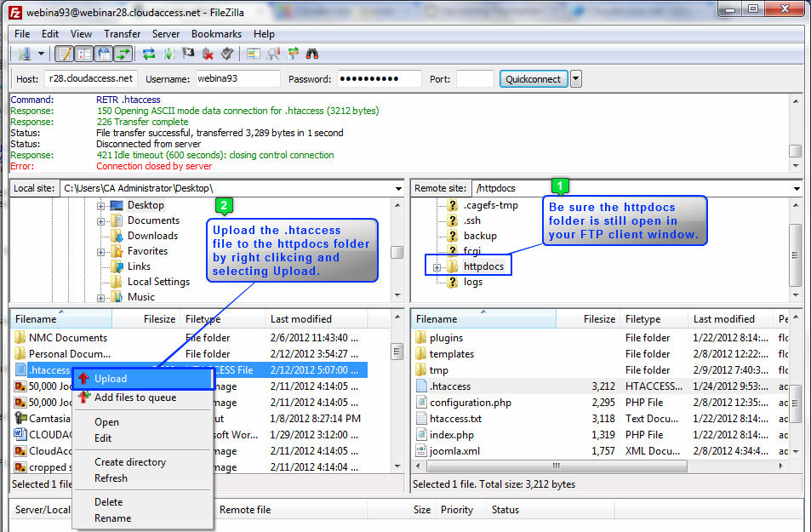Toggle the message log display
Viewport: 811px width, 532px height.
pyautogui.click(x=64, y=54)
